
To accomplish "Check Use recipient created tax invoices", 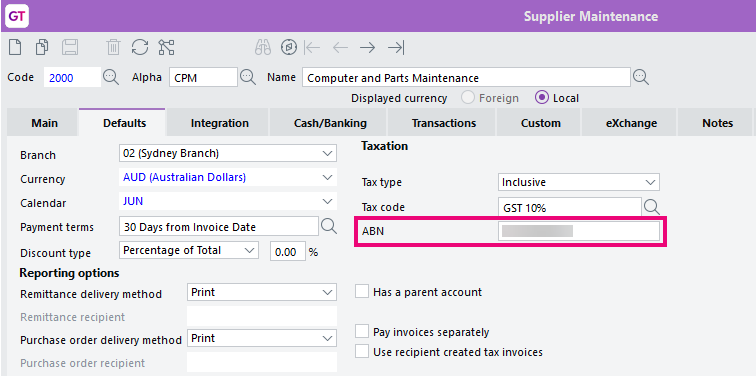I will (x=362, y=351).
